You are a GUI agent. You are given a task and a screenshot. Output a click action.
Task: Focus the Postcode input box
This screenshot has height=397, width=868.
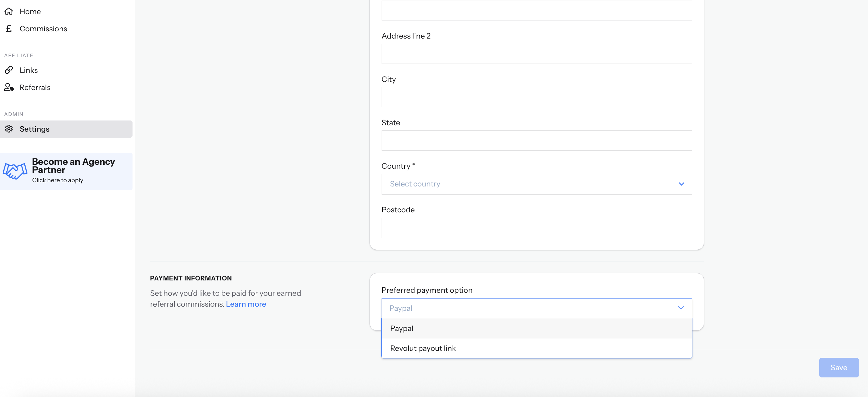click(536, 228)
